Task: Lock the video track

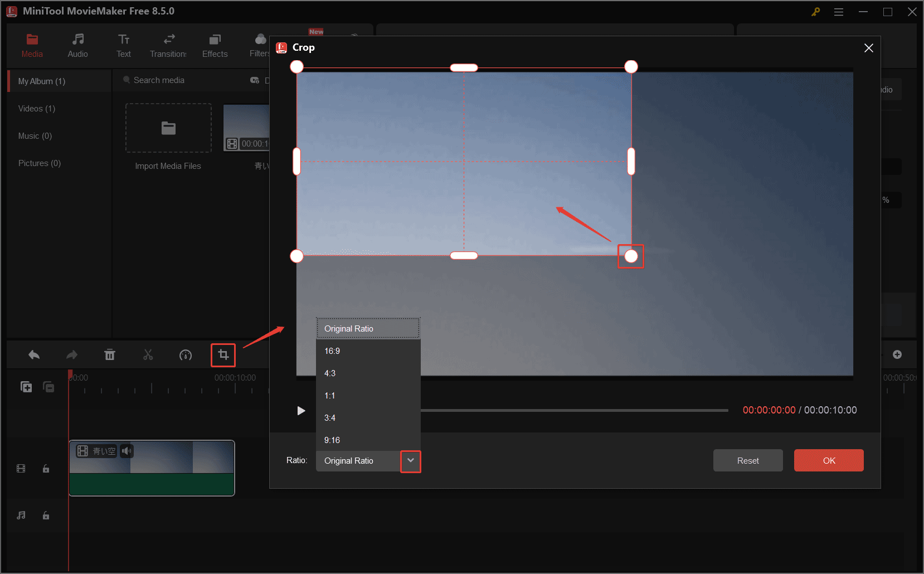Action: tap(46, 469)
